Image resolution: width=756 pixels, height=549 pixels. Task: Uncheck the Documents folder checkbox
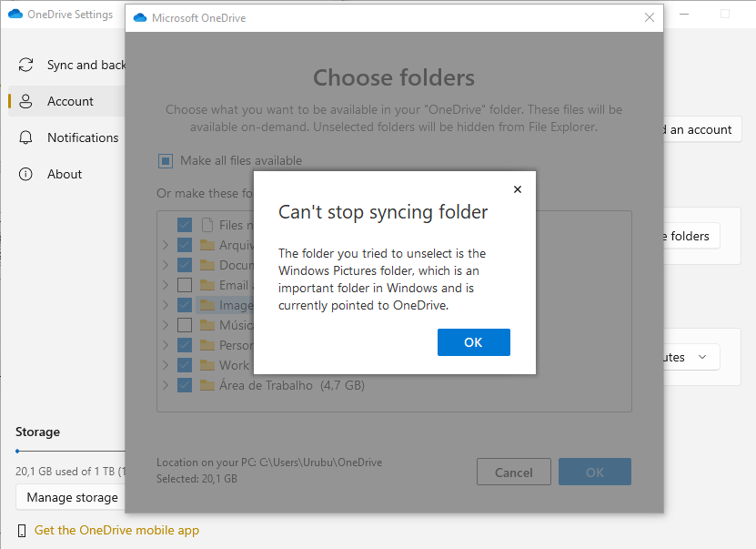point(185,265)
